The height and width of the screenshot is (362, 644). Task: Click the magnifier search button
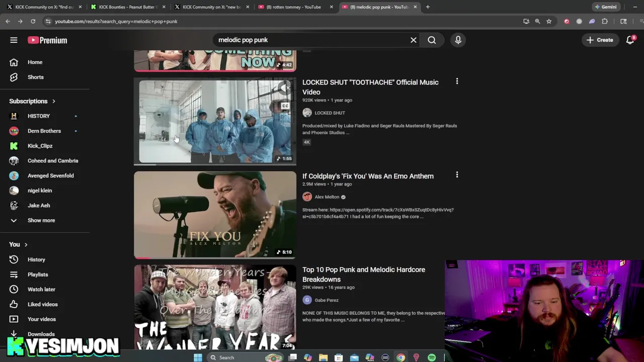click(x=432, y=40)
